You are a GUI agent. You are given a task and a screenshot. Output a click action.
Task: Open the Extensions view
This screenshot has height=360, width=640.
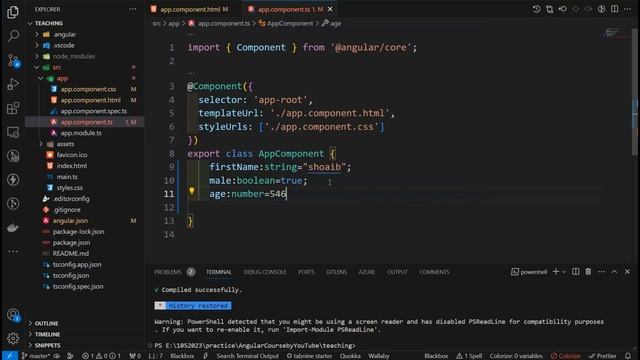coord(13,108)
